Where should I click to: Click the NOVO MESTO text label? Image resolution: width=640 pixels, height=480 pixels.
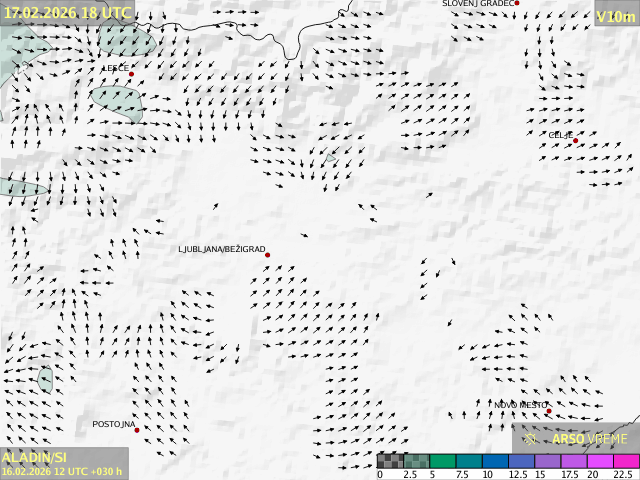point(519,405)
